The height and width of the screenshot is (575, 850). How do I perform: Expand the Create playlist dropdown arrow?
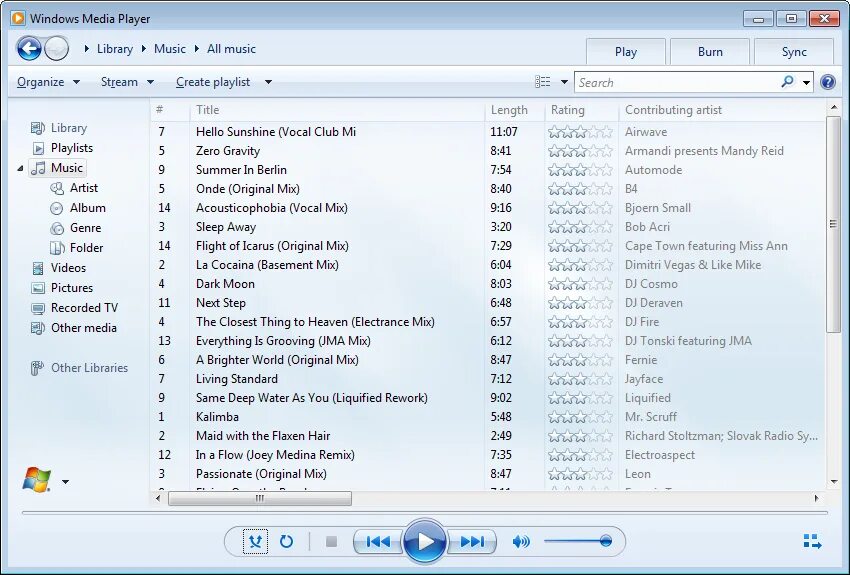268,82
